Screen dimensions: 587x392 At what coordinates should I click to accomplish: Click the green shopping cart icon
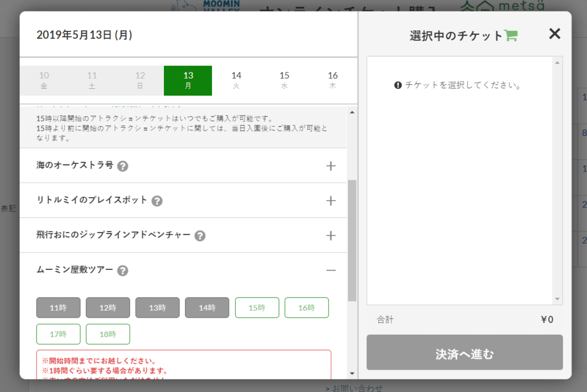(x=511, y=36)
